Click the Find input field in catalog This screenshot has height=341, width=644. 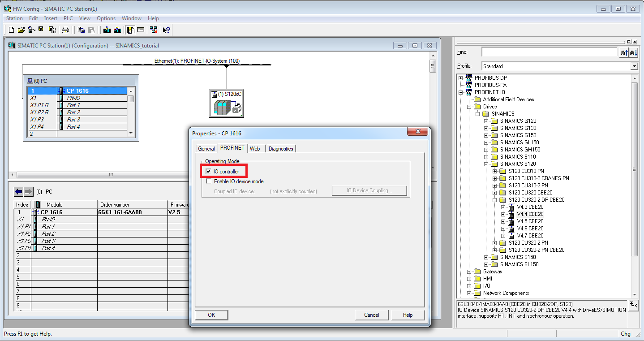[550, 52]
